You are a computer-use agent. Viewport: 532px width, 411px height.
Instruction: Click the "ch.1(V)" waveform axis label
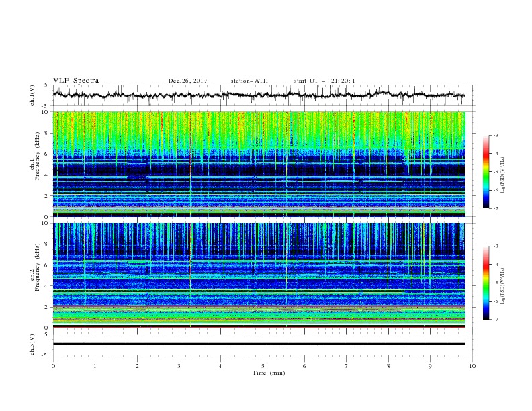click(32, 95)
